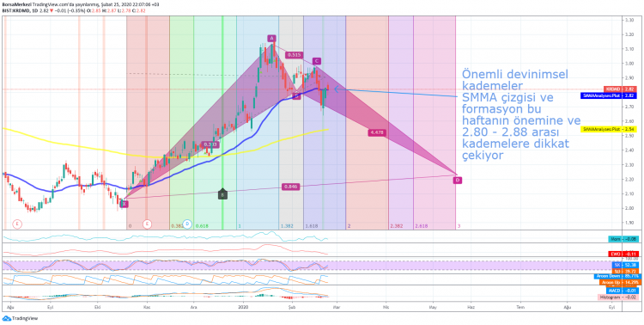The width and height of the screenshot is (644, 325).
Task: Click the Haz month label on the time axis
Action: tap(471, 306)
